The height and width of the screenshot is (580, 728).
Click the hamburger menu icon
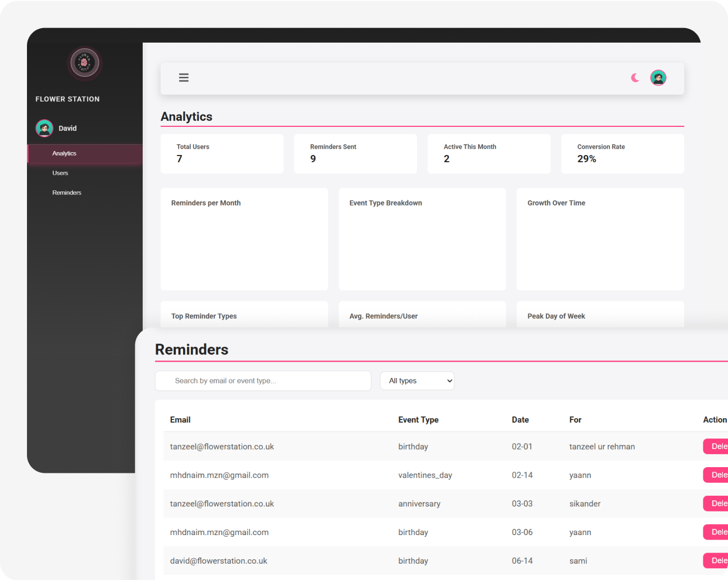click(184, 77)
